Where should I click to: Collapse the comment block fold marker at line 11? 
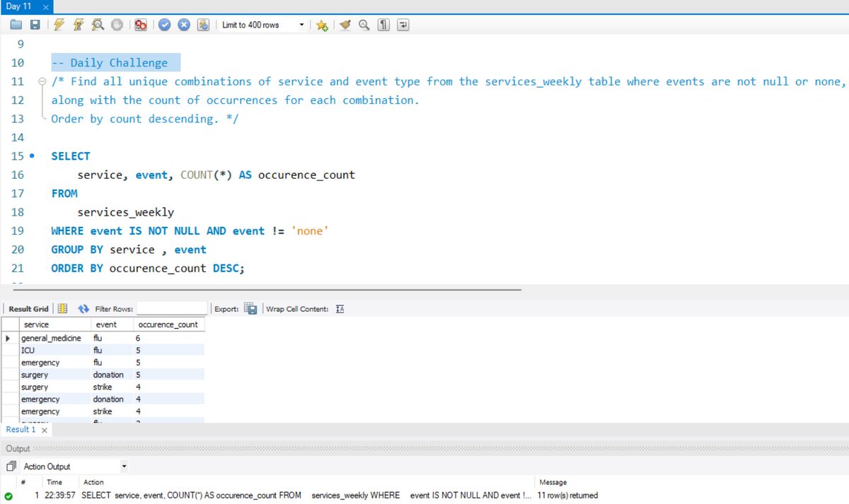coord(42,81)
